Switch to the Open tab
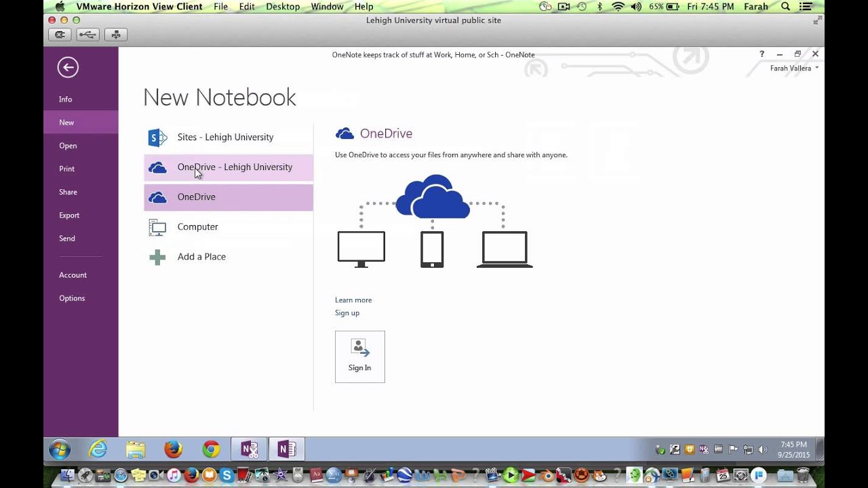 (x=81, y=146)
